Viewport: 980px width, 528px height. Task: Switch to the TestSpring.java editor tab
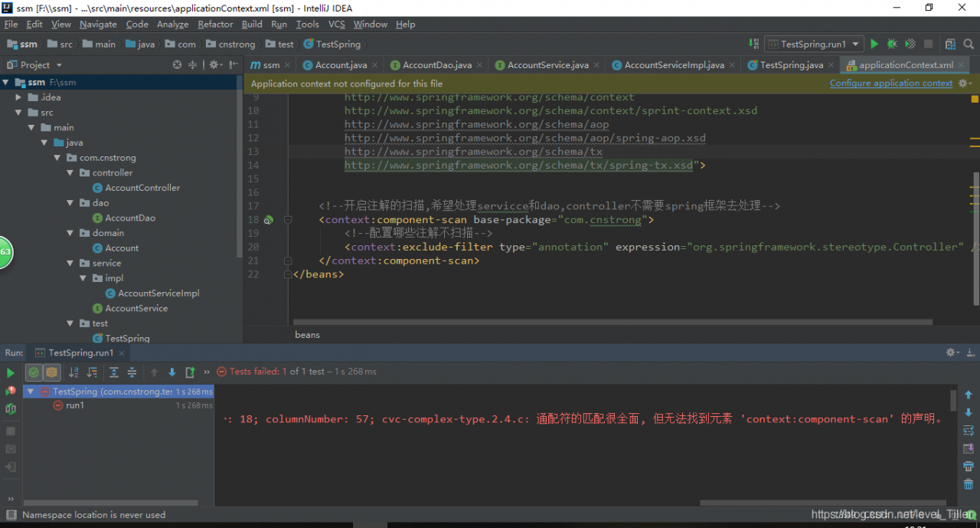click(792, 65)
